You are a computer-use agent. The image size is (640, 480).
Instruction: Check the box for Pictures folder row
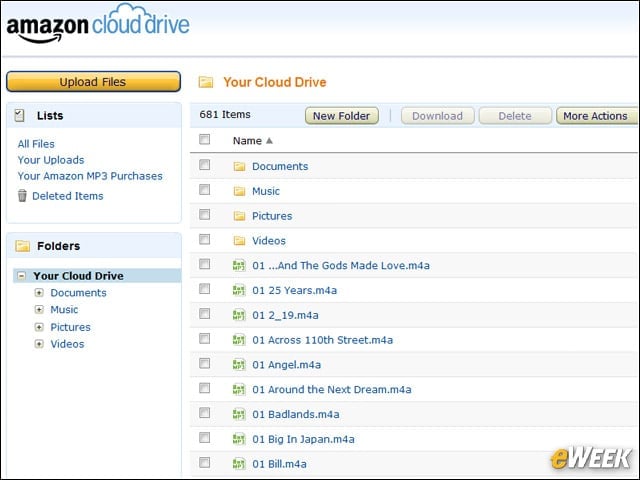point(204,215)
